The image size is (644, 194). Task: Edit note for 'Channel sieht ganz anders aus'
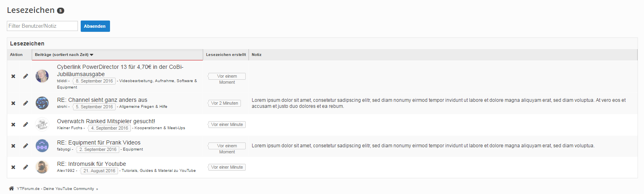click(26, 103)
